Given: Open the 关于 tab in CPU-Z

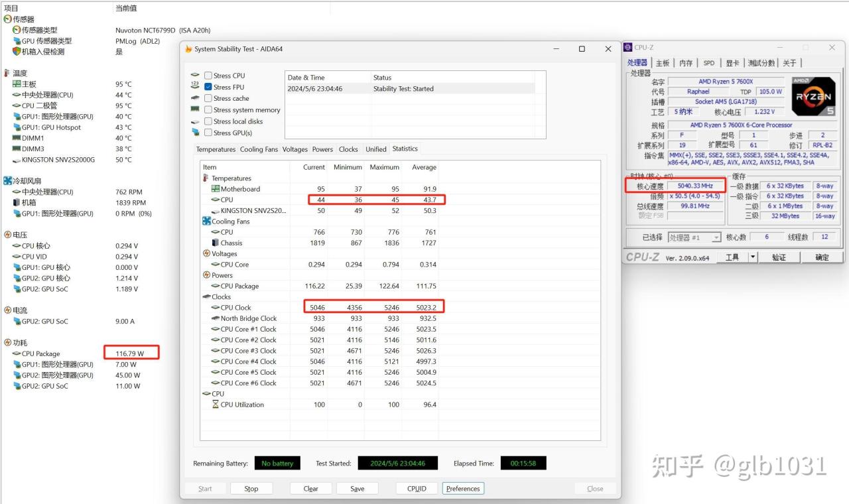Looking at the screenshot, I should 789,63.
